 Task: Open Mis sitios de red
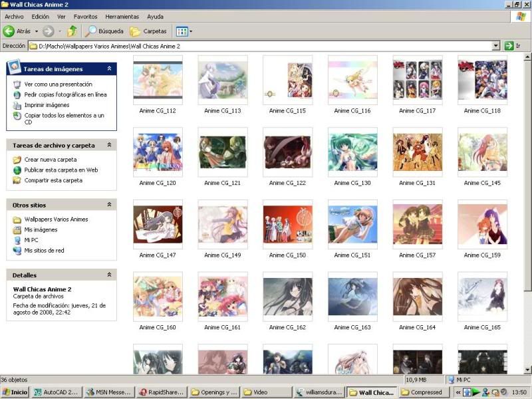coord(44,251)
